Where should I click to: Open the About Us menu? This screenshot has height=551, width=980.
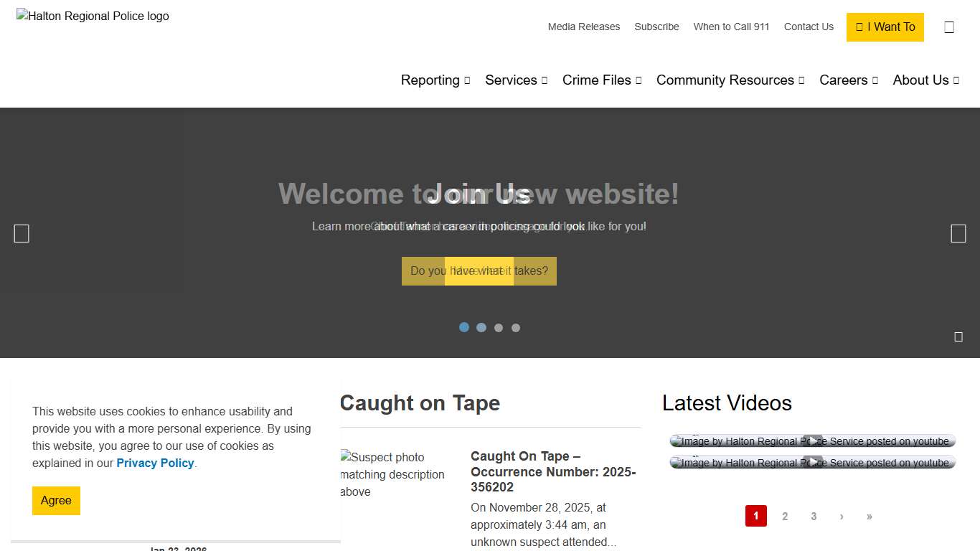pos(925,80)
